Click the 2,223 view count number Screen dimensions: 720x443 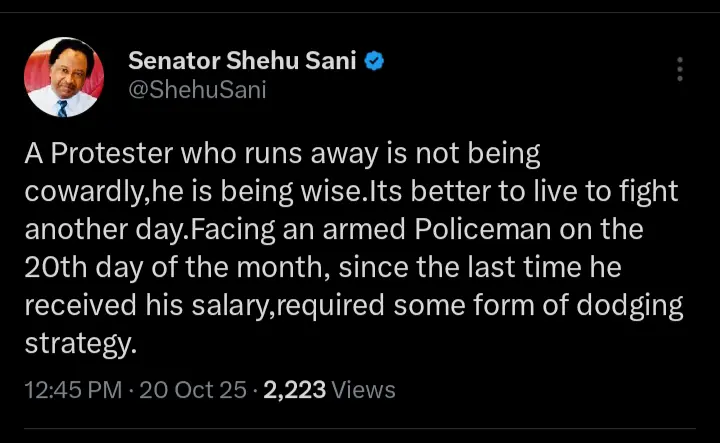click(294, 390)
